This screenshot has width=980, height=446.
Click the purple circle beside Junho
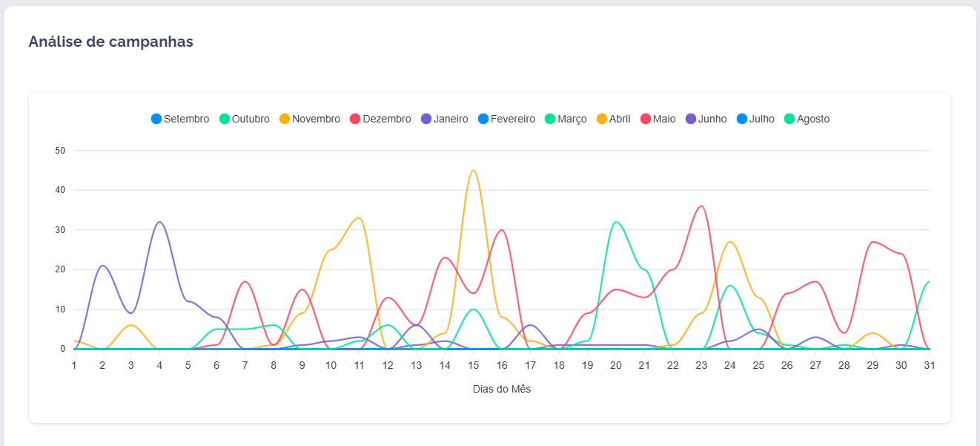pyautogui.click(x=691, y=119)
